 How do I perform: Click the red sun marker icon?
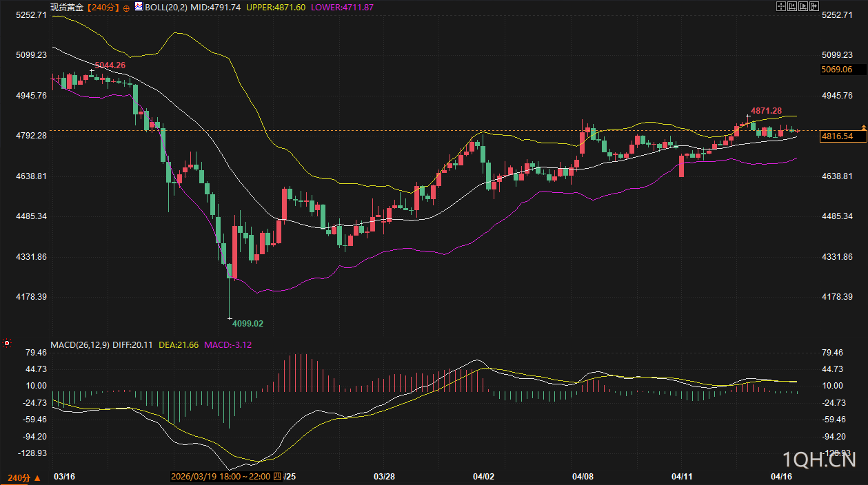[x=6, y=342]
